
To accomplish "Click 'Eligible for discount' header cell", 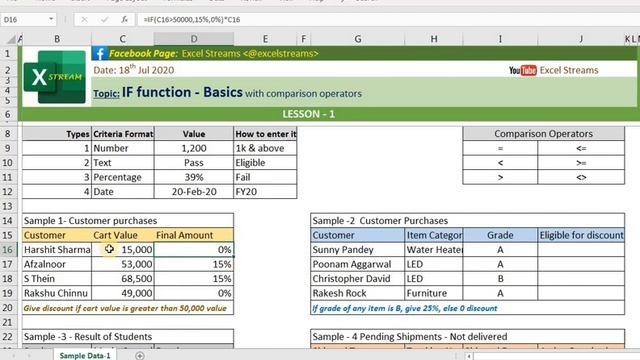I will coord(581,235).
